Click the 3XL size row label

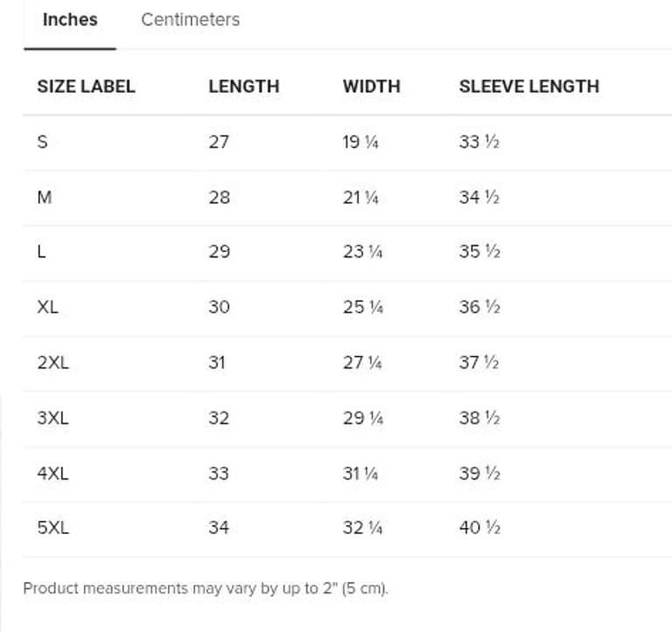click(52, 418)
